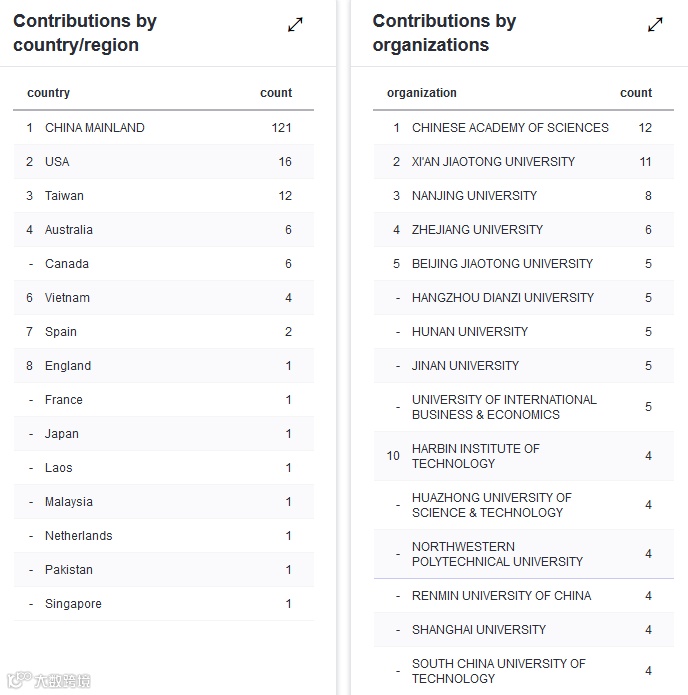
Task: Click Renmin University of China entry
Action: (x=501, y=596)
